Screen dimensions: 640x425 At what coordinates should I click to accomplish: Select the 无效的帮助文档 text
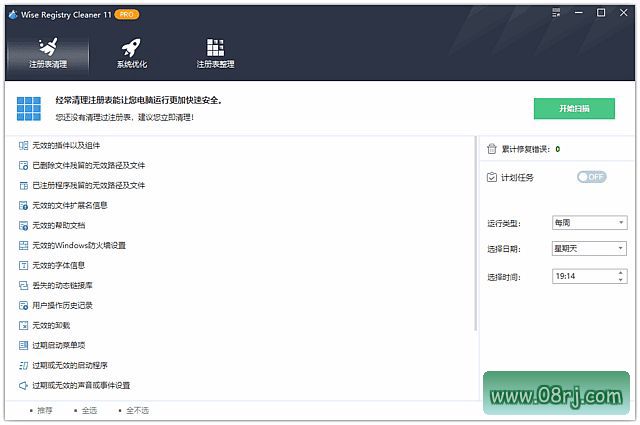coord(59,225)
